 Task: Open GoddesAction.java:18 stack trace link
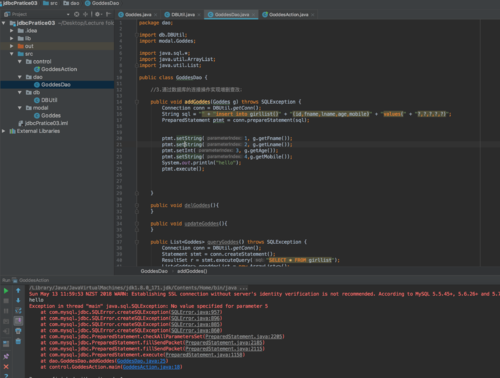point(152,367)
